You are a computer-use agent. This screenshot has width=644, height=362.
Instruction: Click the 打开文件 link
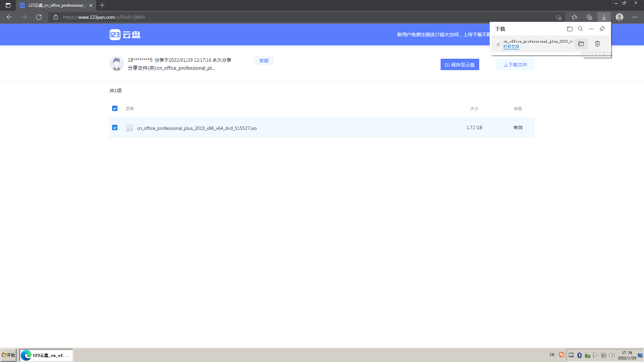point(511,47)
